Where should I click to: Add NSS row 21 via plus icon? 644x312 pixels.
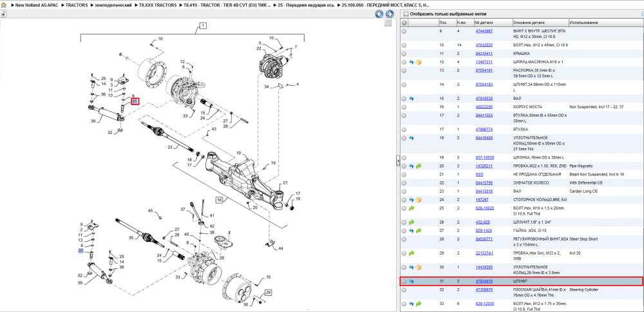[x=404, y=174]
